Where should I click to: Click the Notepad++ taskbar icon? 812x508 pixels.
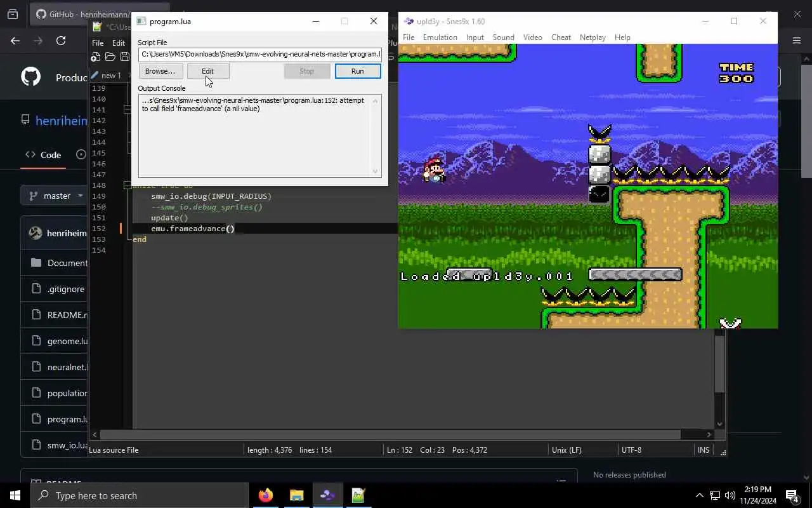click(x=358, y=495)
